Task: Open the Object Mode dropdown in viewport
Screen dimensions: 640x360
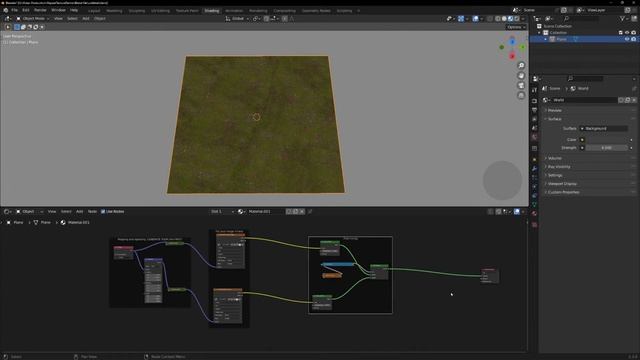Action: [x=33, y=19]
